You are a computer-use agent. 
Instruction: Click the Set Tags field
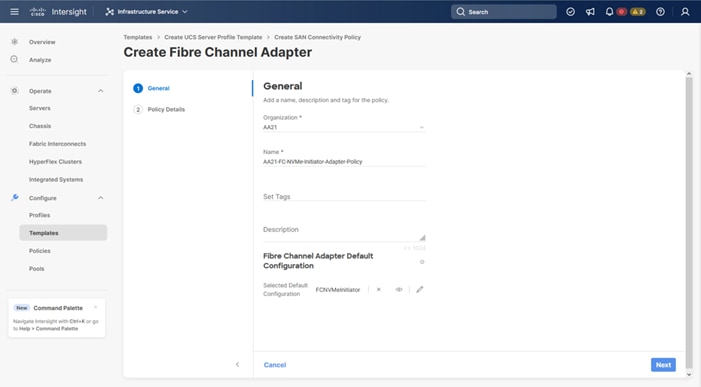[344, 197]
